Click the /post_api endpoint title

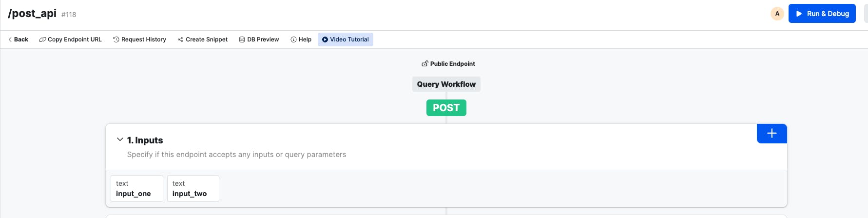(x=32, y=13)
